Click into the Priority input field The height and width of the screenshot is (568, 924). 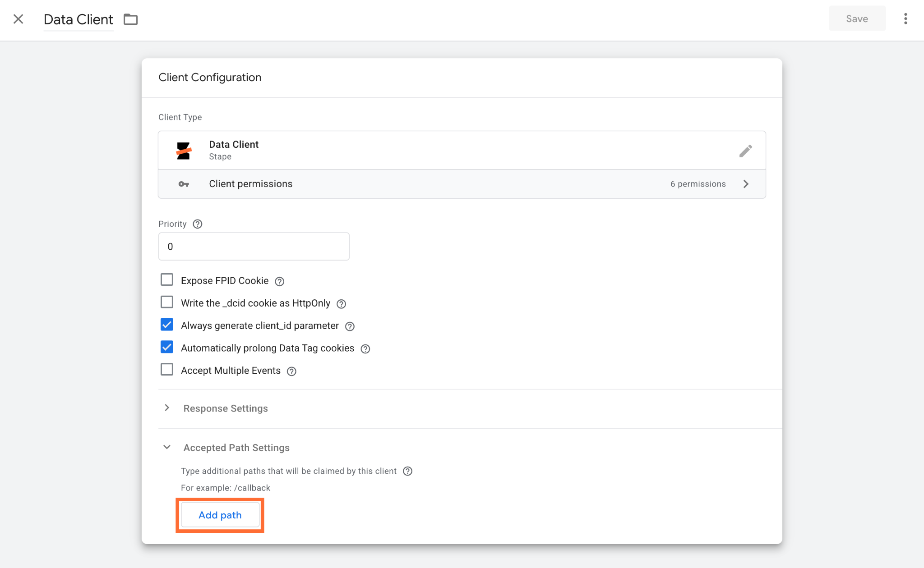tap(254, 247)
